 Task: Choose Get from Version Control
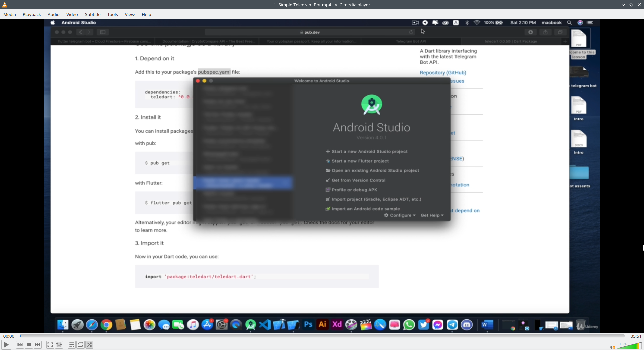click(356, 180)
